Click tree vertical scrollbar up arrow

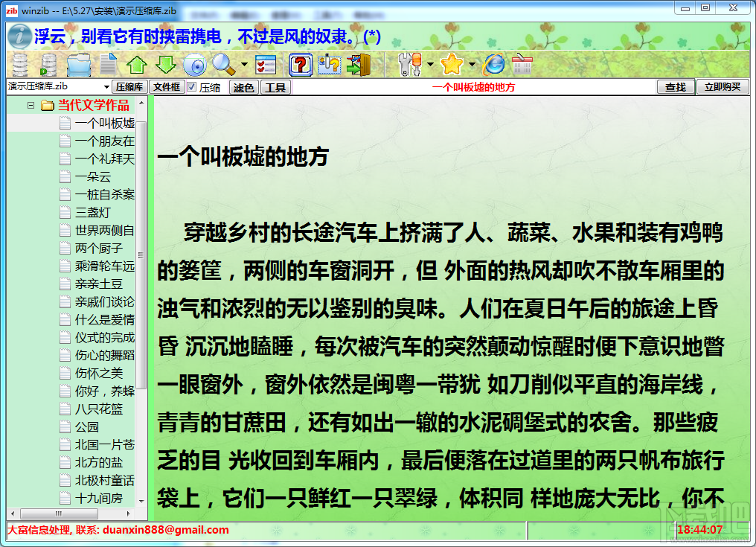pos(141,103)
